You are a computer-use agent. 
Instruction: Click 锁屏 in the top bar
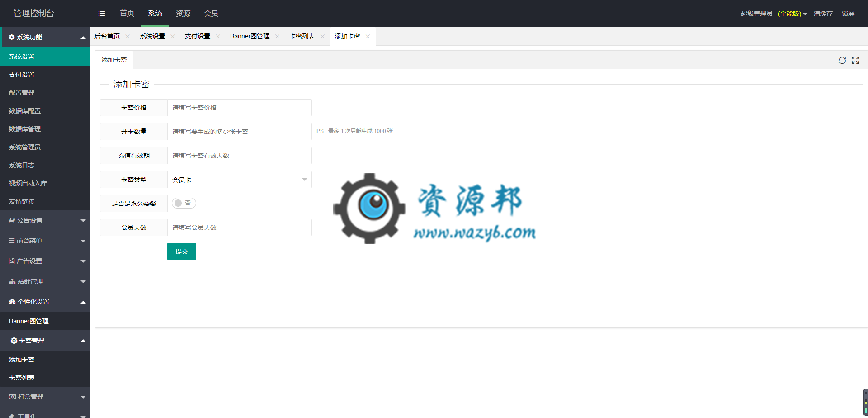(848, 14)
